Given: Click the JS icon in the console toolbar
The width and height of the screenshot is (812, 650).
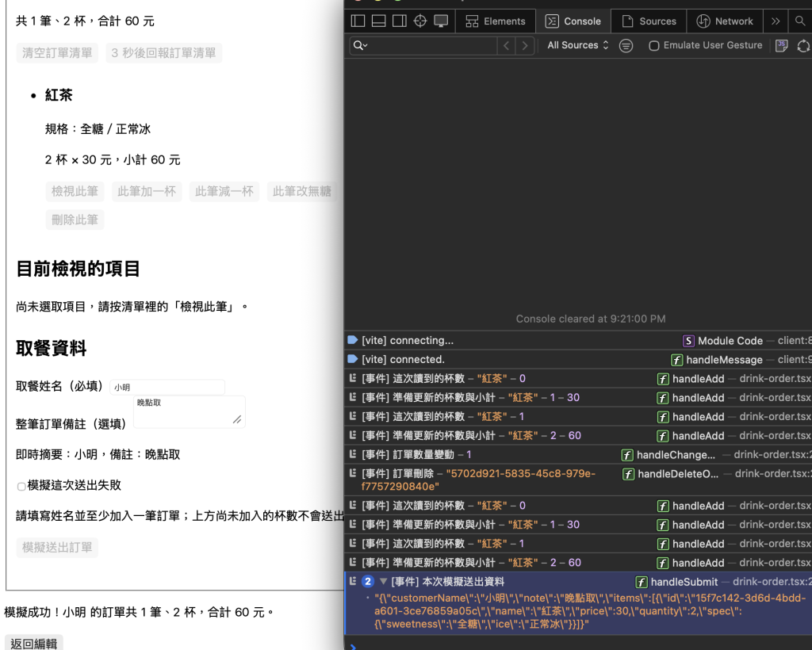Looking at the screenshot, I should click(781, 45).
